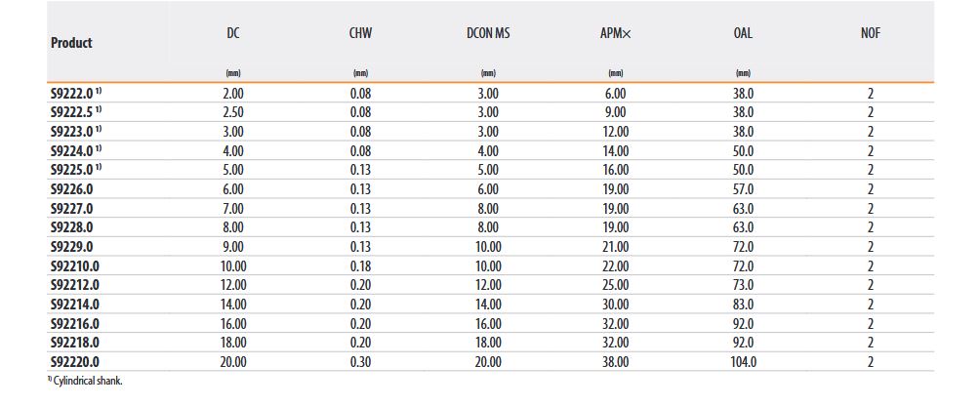980x407 pixels.
Task: Select the OAL column header
Action: pos(743,33)
